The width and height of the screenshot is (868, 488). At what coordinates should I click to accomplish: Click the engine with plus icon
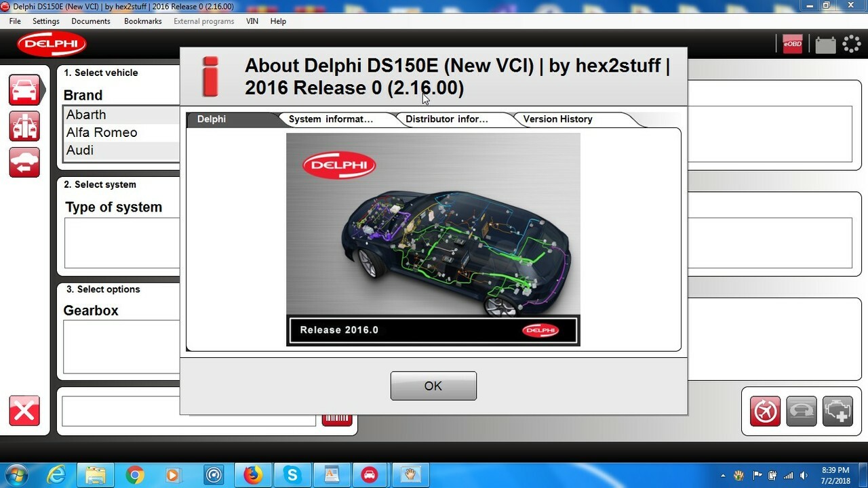(837, 411)
